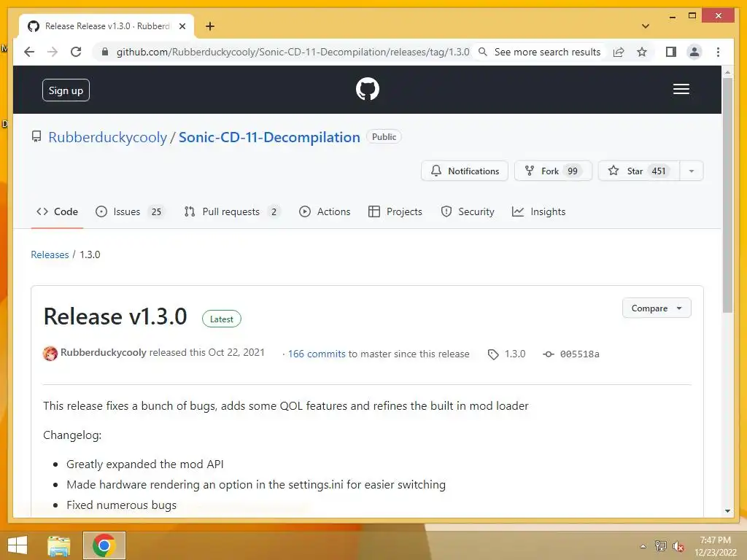This screenshot has height=560, width=747.
Task: Close the Release v1.3.0 browser tab
Action: [x=182, y=26]
